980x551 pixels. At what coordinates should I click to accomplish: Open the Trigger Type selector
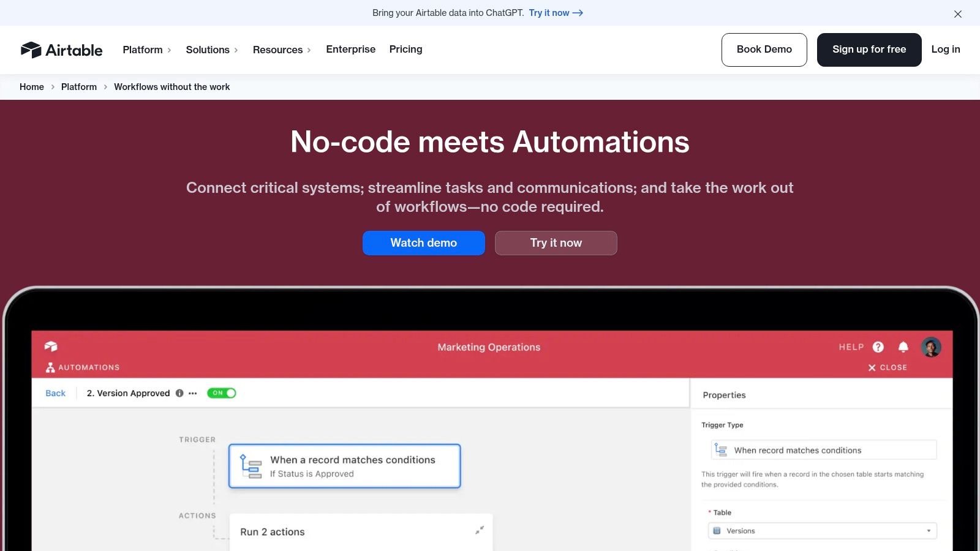[x=824, y=450]
